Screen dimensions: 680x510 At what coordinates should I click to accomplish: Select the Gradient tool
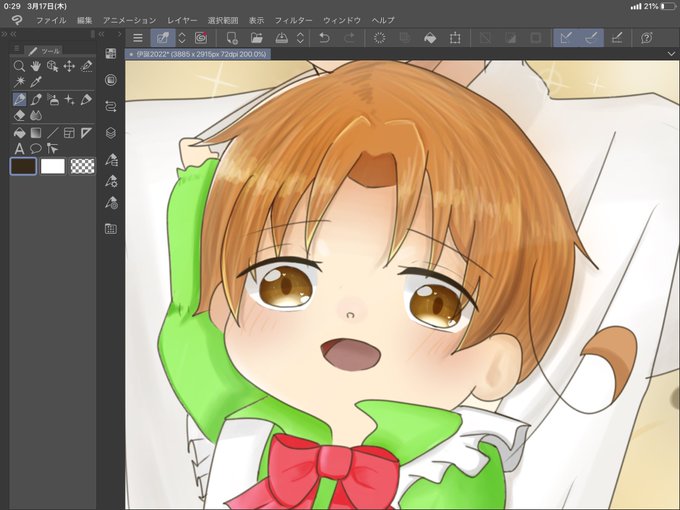(36, 133)
